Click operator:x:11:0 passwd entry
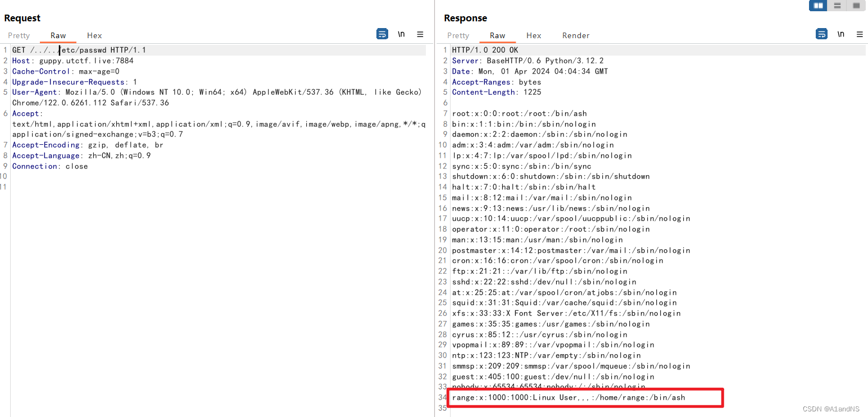868x417 pixels. (551, 230)
